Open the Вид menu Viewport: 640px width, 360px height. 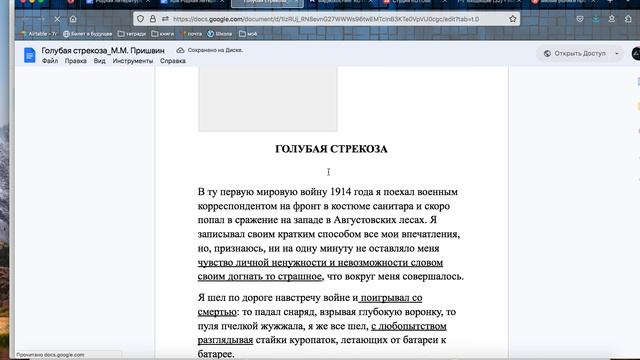pyautogui.click(x=100, y=61)
